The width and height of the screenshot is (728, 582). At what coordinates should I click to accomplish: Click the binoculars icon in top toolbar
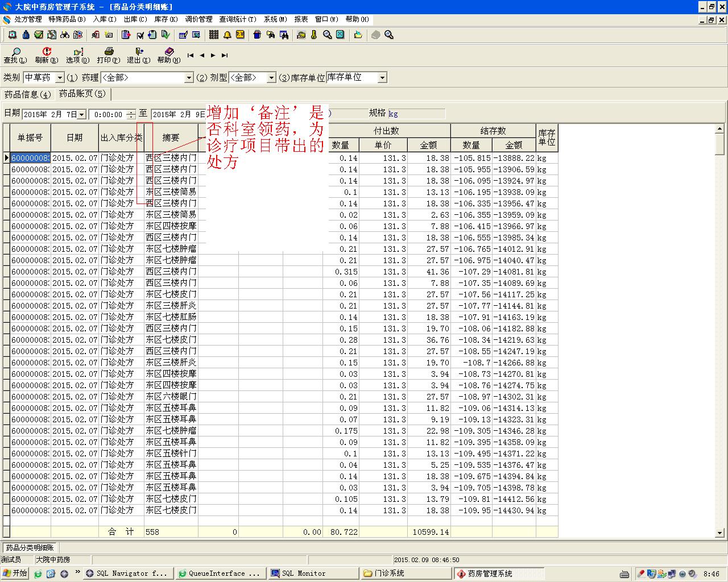(65, 35)
